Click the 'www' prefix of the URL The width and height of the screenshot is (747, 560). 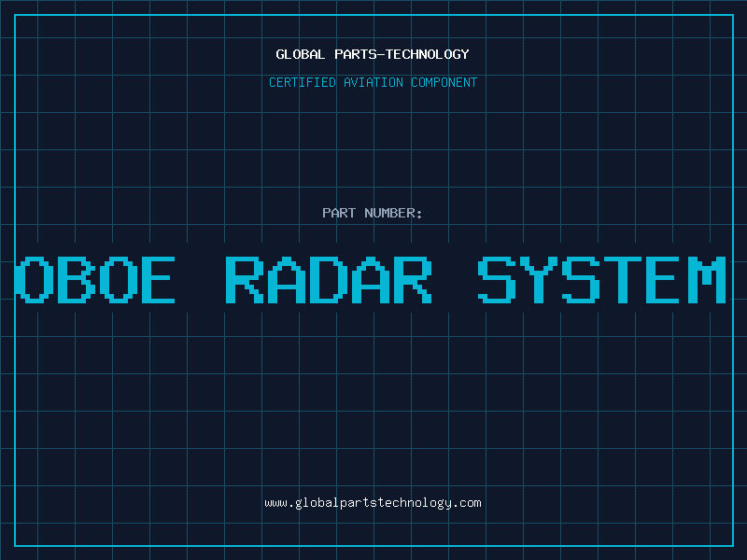pos(275,503)
